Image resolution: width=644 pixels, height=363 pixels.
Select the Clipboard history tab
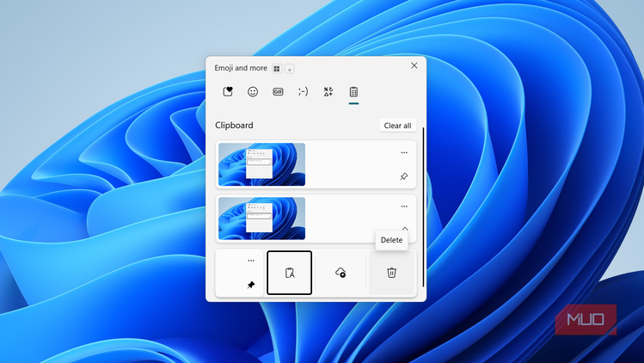[x=353, y=92]
